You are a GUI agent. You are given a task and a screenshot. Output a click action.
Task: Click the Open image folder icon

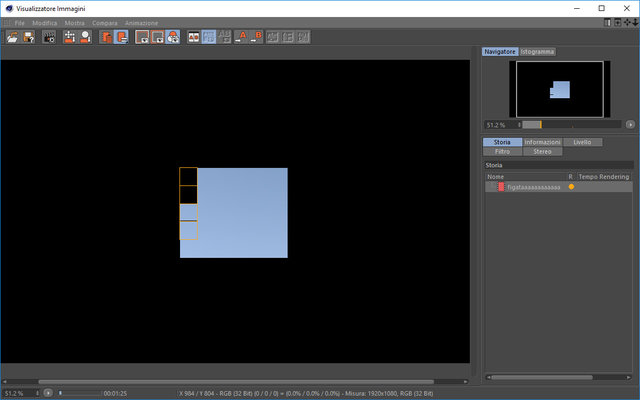coord(13,37)
